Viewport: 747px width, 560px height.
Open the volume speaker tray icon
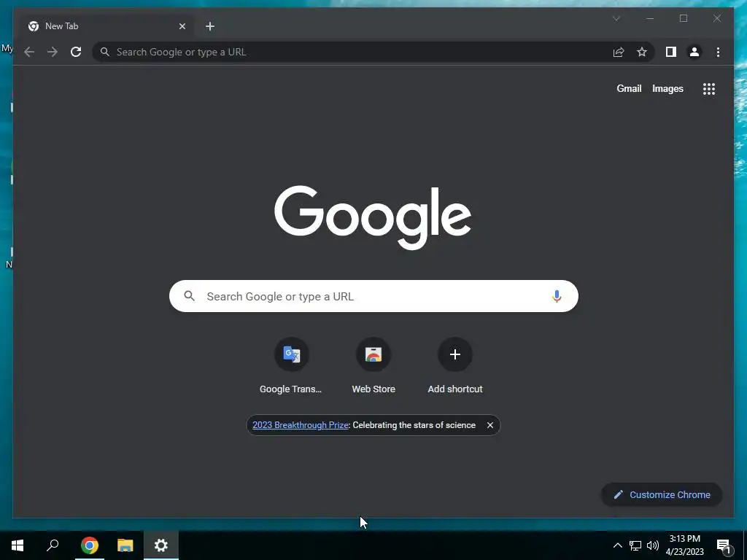click(653, 545)
